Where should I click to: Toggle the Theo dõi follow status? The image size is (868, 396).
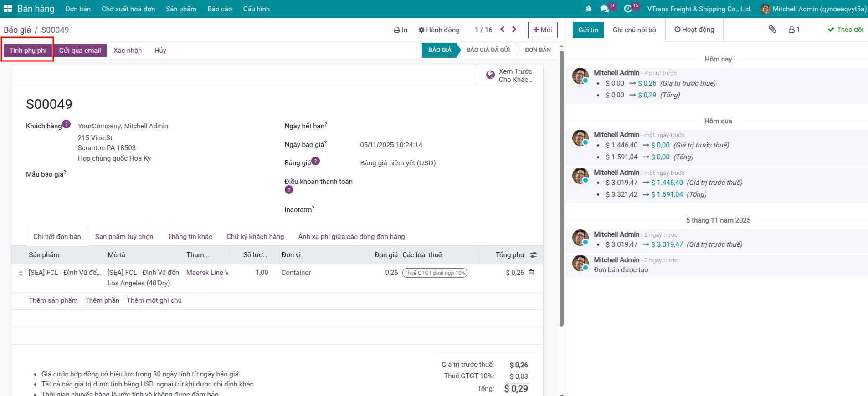(845, 30)
